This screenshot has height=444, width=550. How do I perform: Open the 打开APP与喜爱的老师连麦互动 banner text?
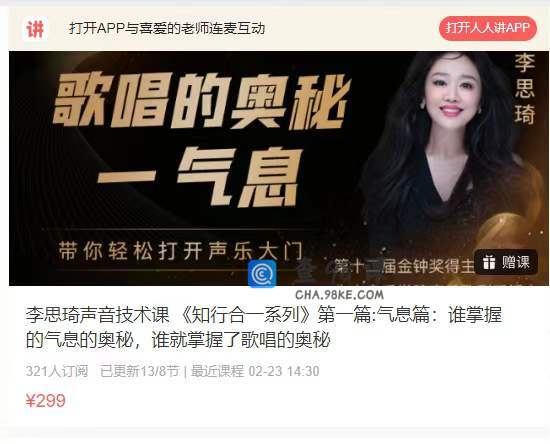pyautogui.click(x=167, y=28)
